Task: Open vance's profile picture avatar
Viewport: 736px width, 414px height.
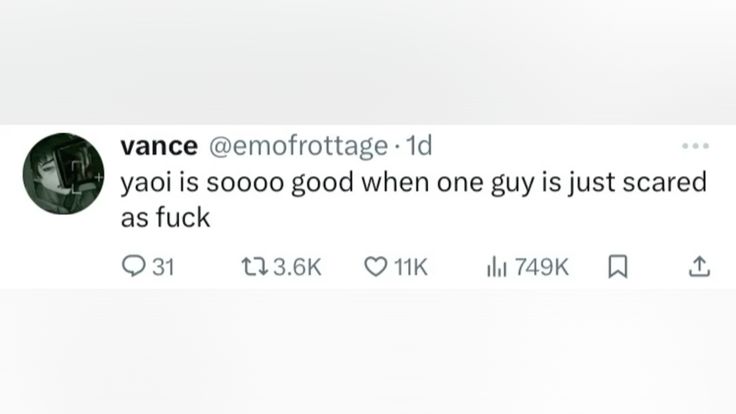Action: click(63, 174)
